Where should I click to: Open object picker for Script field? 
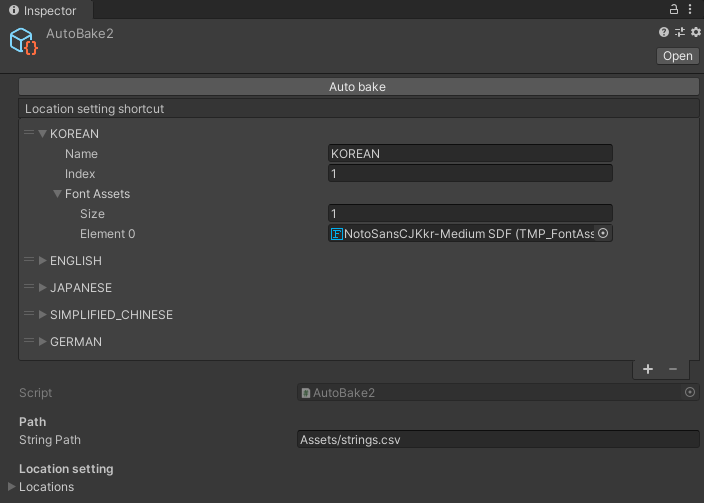pos(690,392)
